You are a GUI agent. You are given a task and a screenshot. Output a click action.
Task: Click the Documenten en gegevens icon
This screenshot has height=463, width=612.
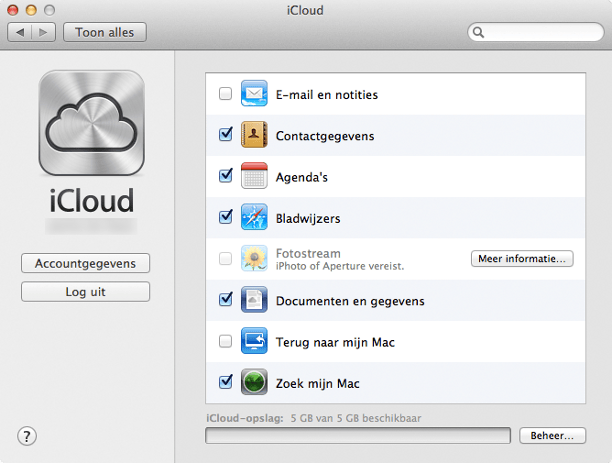[x=254, y=299]
